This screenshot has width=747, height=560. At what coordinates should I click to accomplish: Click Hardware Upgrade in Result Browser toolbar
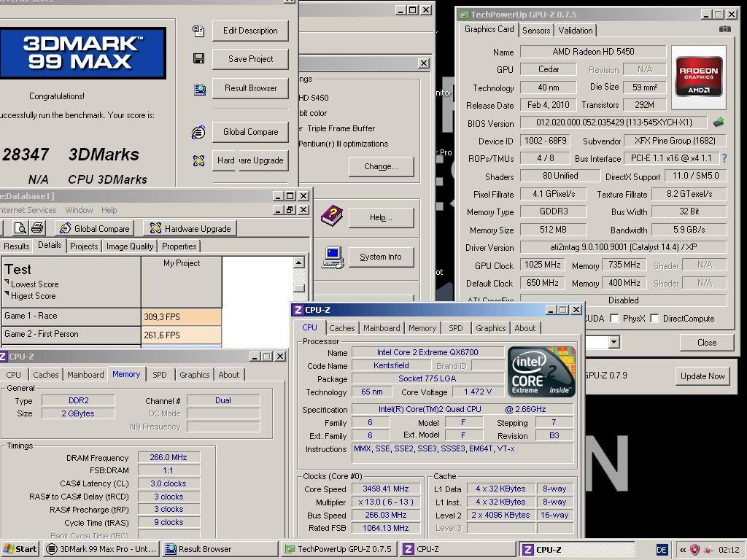(190, 228)
